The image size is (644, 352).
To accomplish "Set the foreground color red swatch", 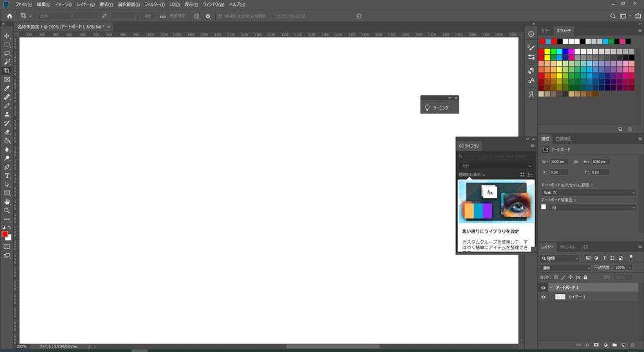I will 5,234.
